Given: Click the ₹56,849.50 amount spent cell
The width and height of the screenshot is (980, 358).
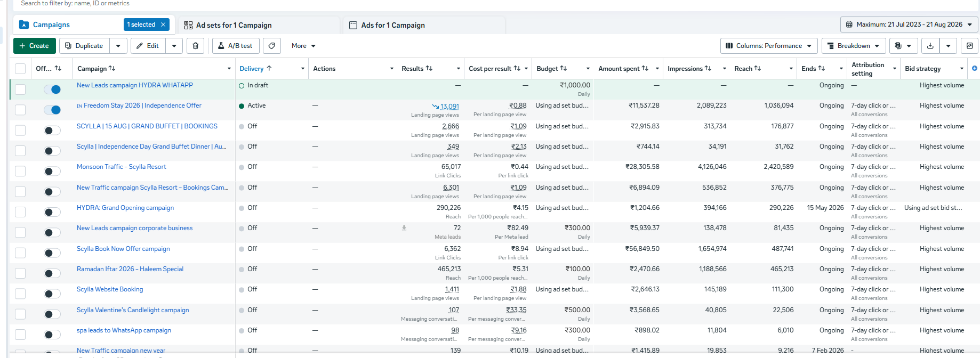Looking at the screenshot, I should (642, 249).
